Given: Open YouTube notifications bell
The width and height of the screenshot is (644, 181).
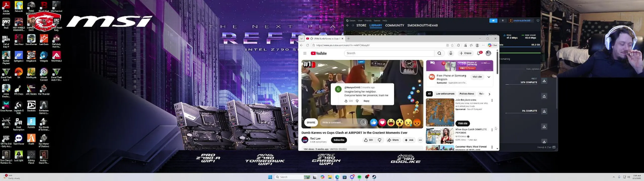Looking at the screenshot, I should point(479,53).
